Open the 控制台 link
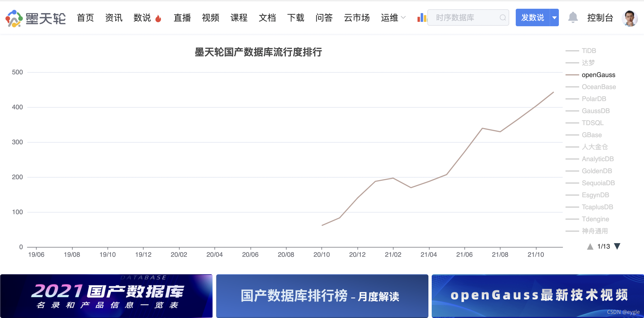Viewport: 644px width, 318px height. pyautogui.click(x=600, y=18)
